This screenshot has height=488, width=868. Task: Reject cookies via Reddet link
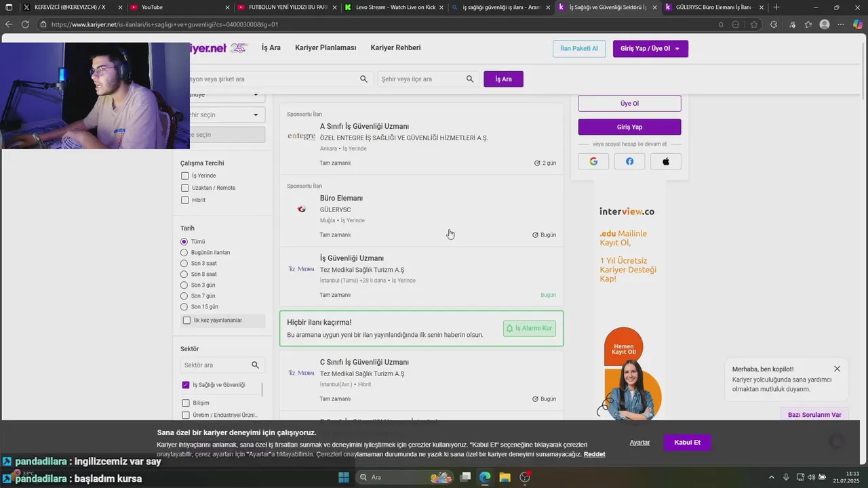tap(594, 454)
